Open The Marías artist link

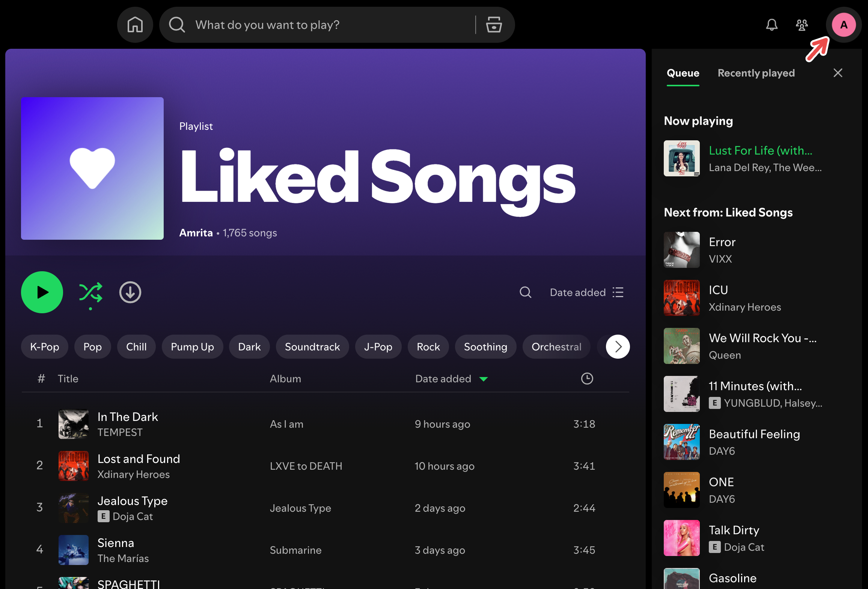123,558
